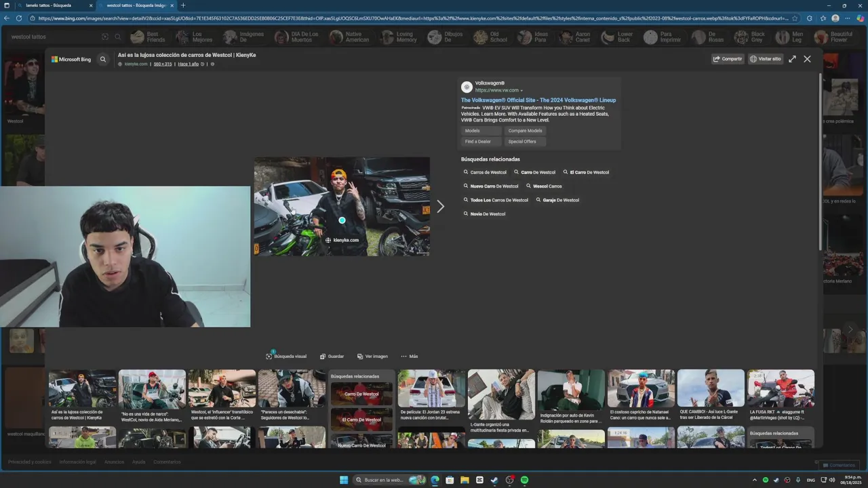Select the Best Friends filter chip
This screenshot has height=488, width=868.
[148, 37]
